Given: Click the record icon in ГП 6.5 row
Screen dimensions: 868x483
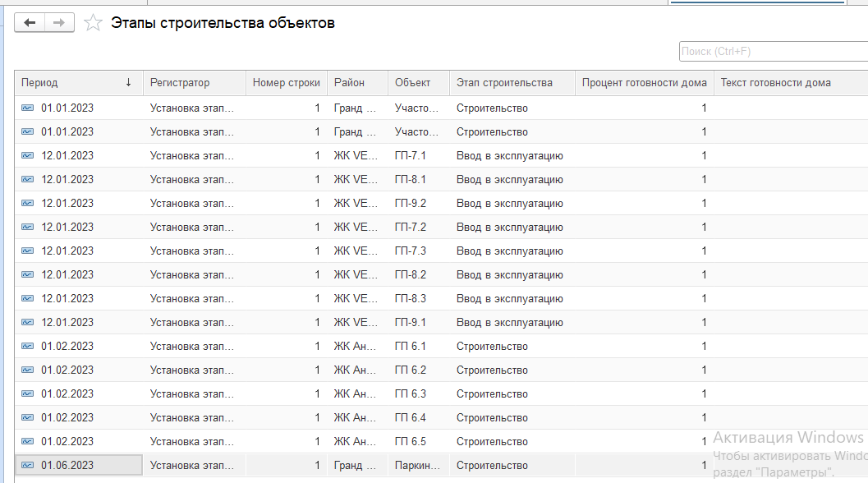Looking at the screenshot, I should click(28, 442).
